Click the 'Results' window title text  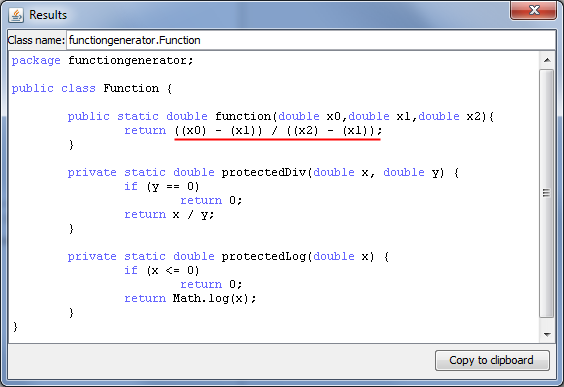(x=48, y=15)
